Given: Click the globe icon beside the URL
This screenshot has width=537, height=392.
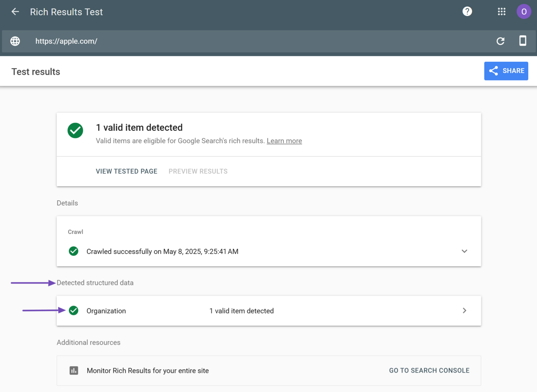Looking at the screenshot, I should point(15,41).
